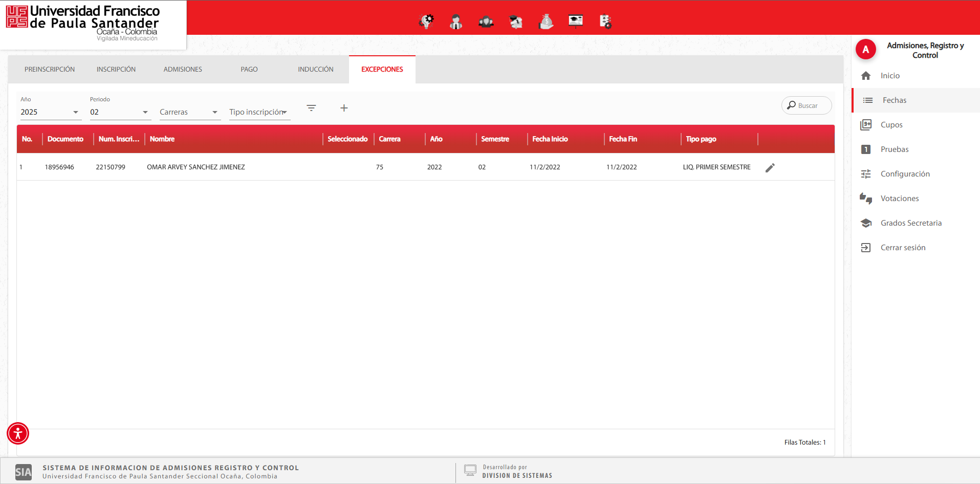Click the presentation board icon in header

pyautogui.click(x=576, y=21)
